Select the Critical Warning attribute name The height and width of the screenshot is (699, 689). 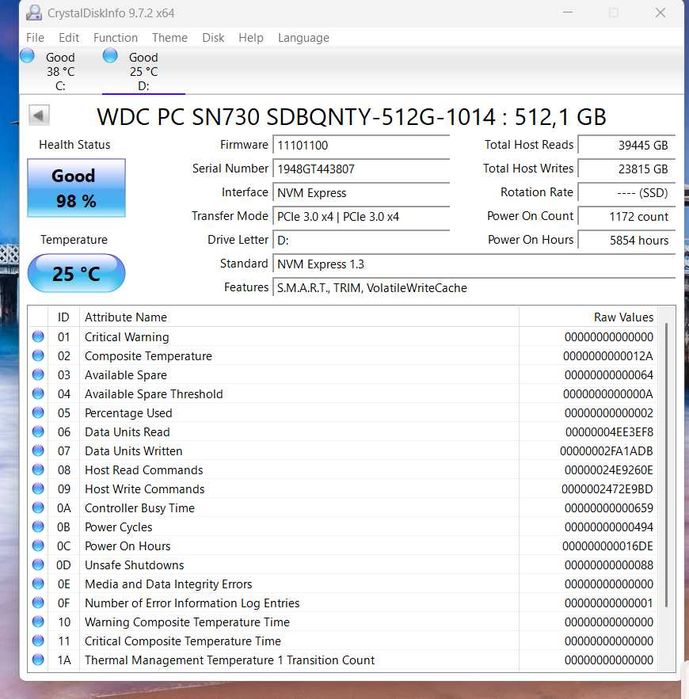point(127,337)
